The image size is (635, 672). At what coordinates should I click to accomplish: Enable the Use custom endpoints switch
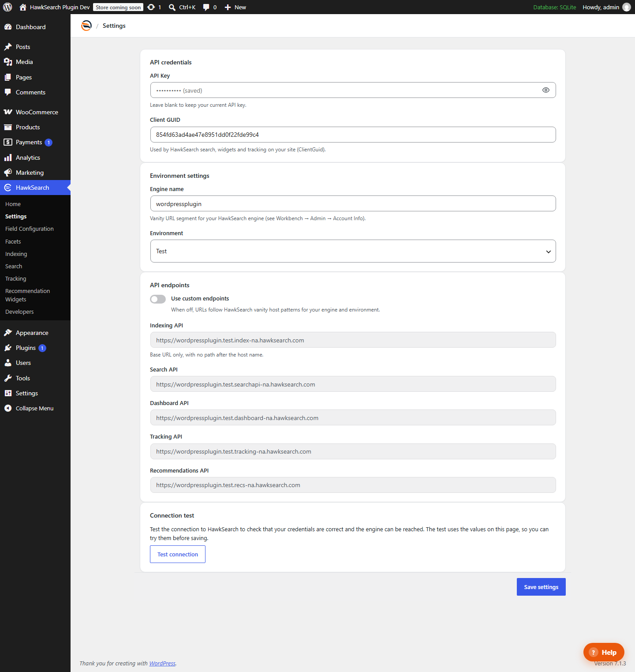[158, 299]
